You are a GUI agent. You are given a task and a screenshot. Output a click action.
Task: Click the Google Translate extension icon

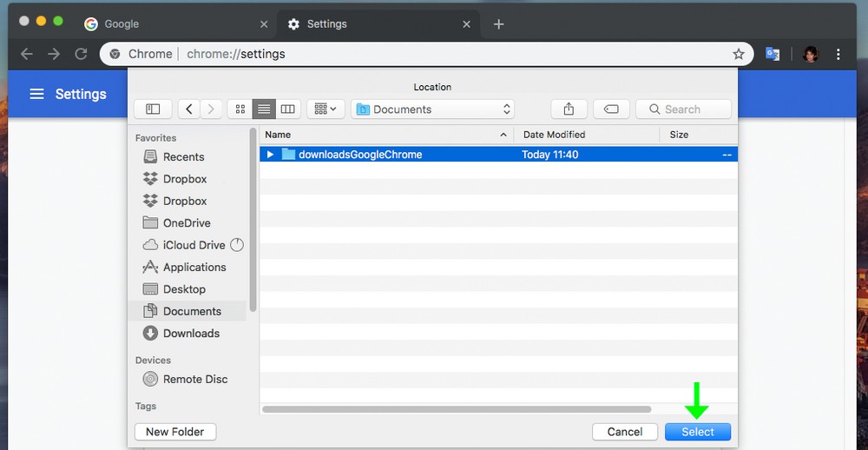coord(773,54)
